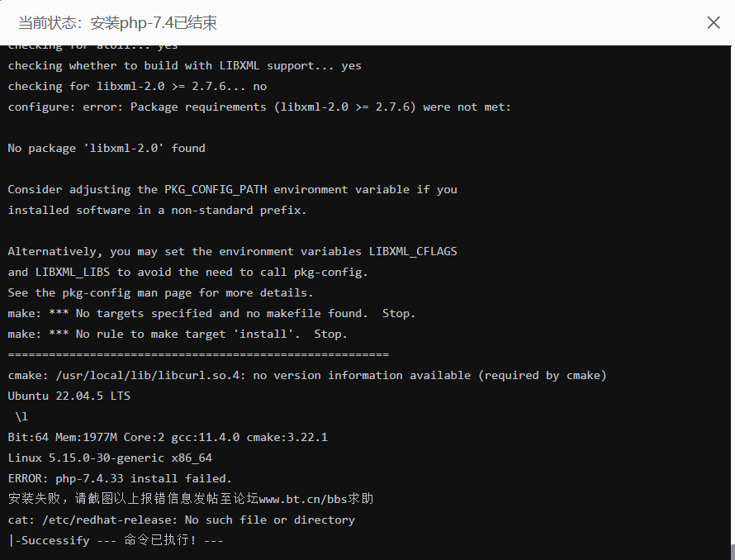Click the Ubuntu 22.04.5 LTS line
This screenshot has width=735, height=560.
pyautogui.click(x=69, y=396)
